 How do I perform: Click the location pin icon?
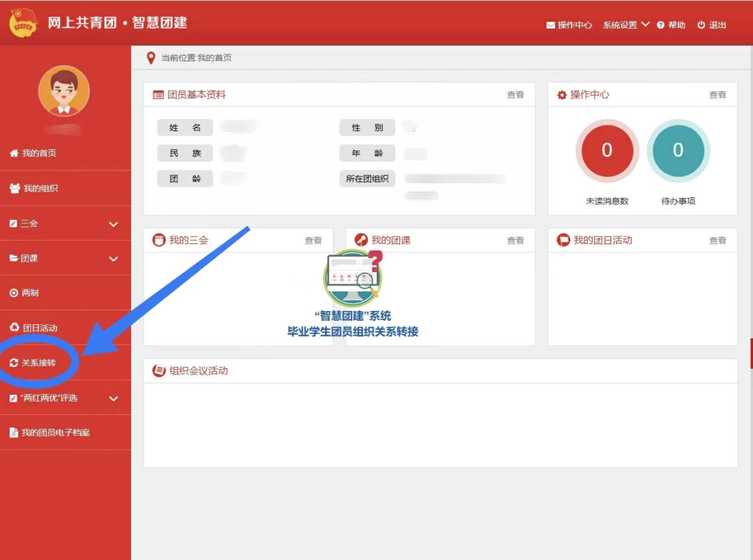(x=151, y=58)
